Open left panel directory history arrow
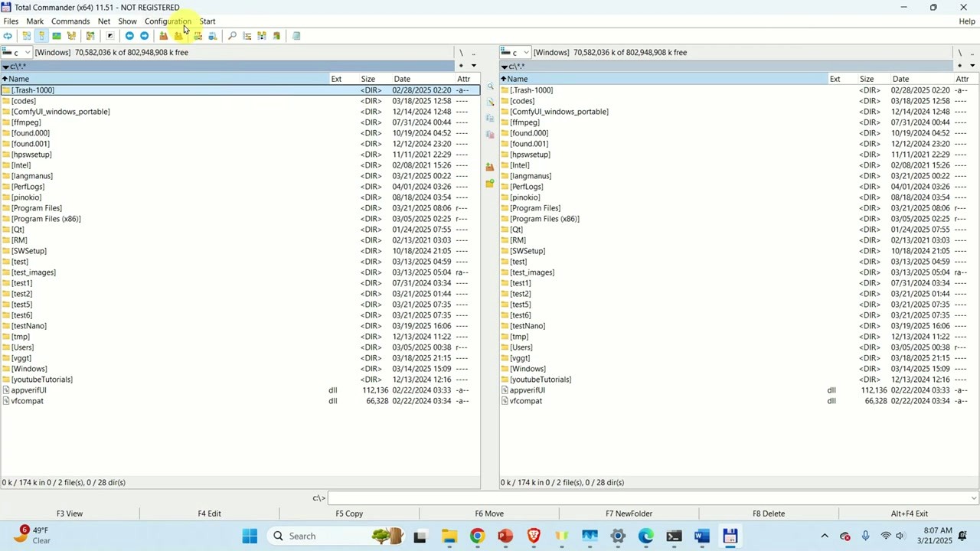Screen dimensions: 980x551 pos(473,66)
